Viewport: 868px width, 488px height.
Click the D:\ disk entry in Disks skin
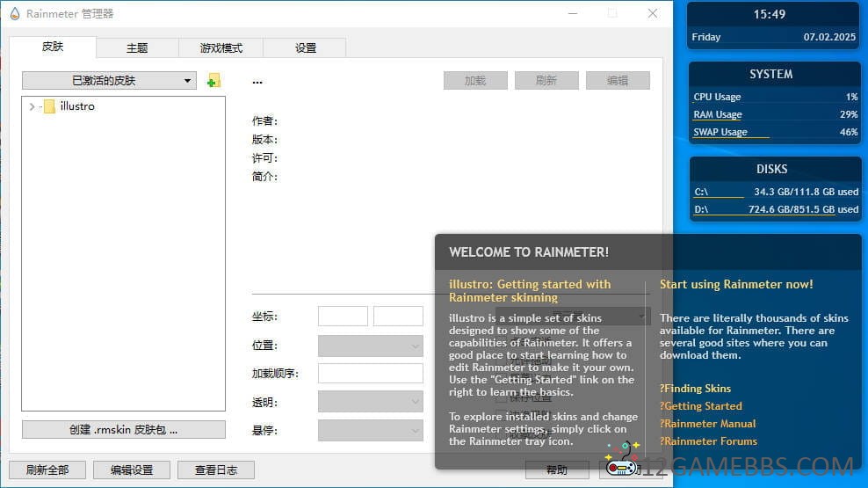776,209
